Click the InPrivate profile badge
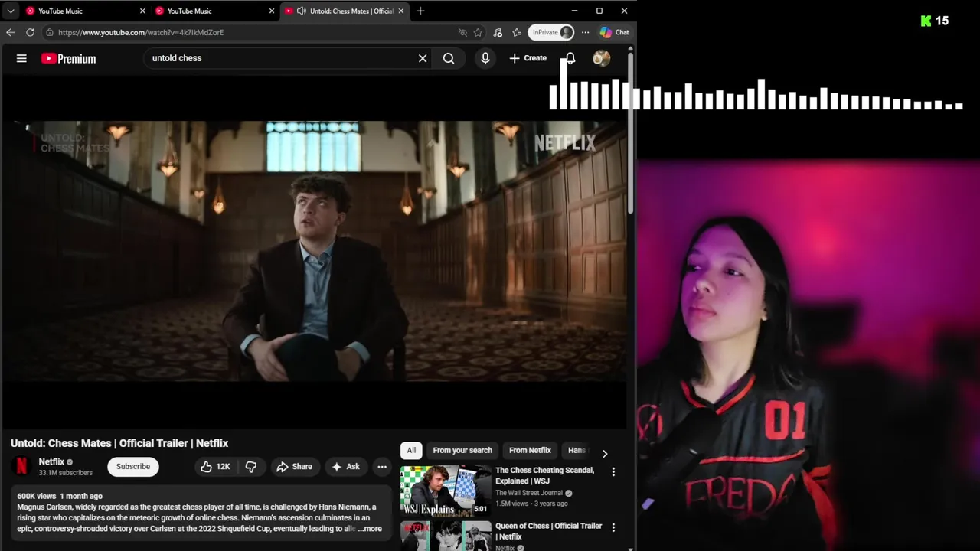Screen dimensions: 980x551 click(x=550, y=32)
